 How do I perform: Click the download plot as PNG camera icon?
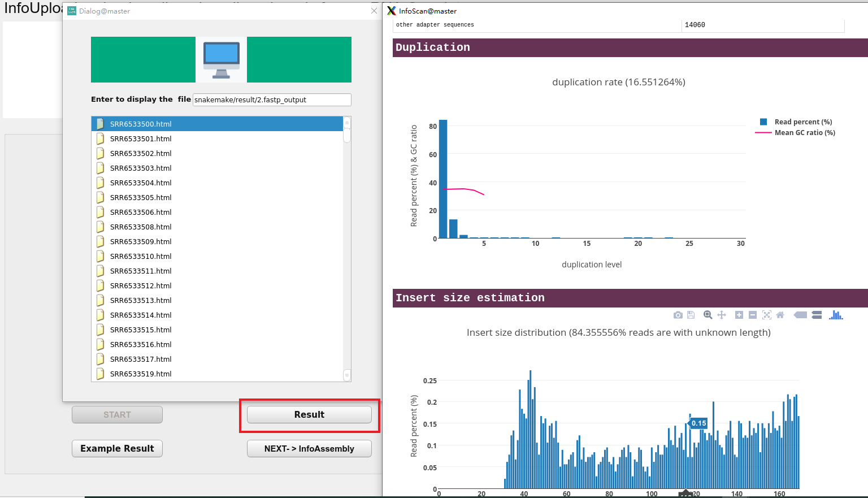pyautogui.click(x=678, y=315)
